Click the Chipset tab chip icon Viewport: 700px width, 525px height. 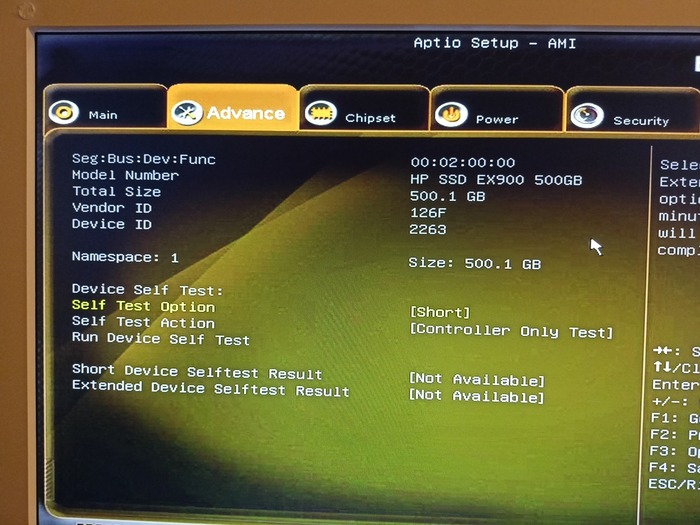[321, 113]
